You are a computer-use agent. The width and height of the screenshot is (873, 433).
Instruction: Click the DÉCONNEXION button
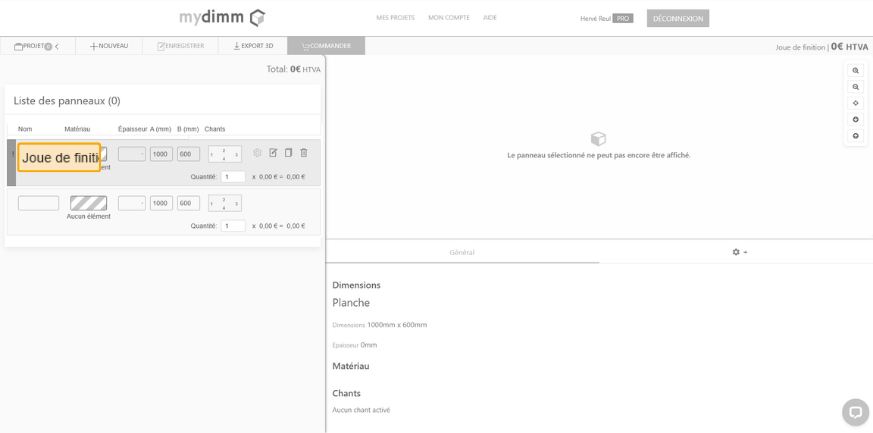[x=677, y=18]
